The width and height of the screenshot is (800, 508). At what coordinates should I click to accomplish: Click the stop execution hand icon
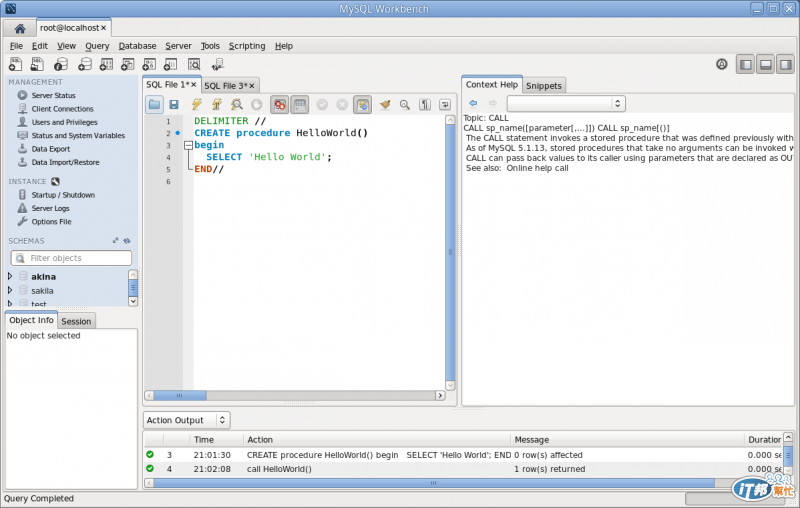[x=257, y=105]
